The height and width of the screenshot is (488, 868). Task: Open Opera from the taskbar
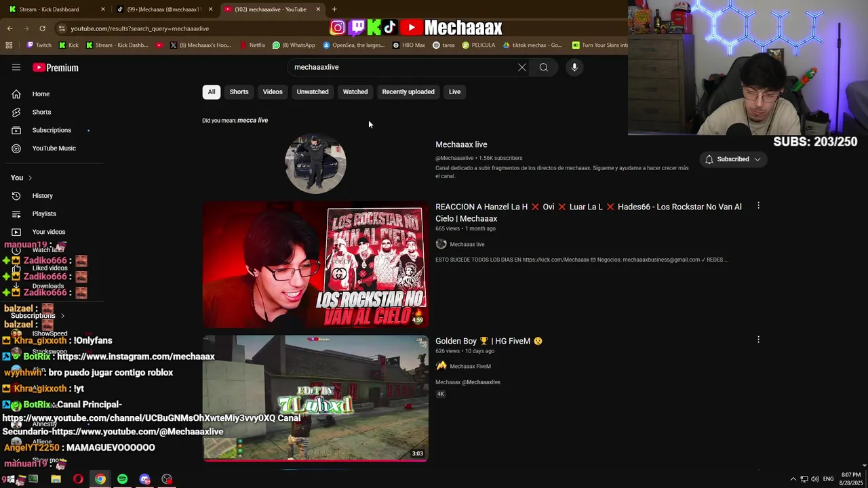[x=78, y=479]
